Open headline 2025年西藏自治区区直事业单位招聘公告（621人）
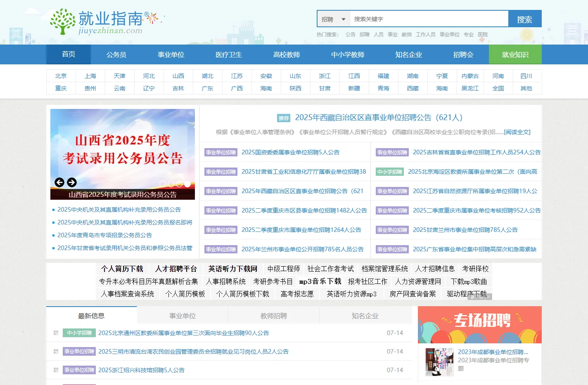Image resolution: width=588 pixels, height=385 pixels. [x=379, y=118]
